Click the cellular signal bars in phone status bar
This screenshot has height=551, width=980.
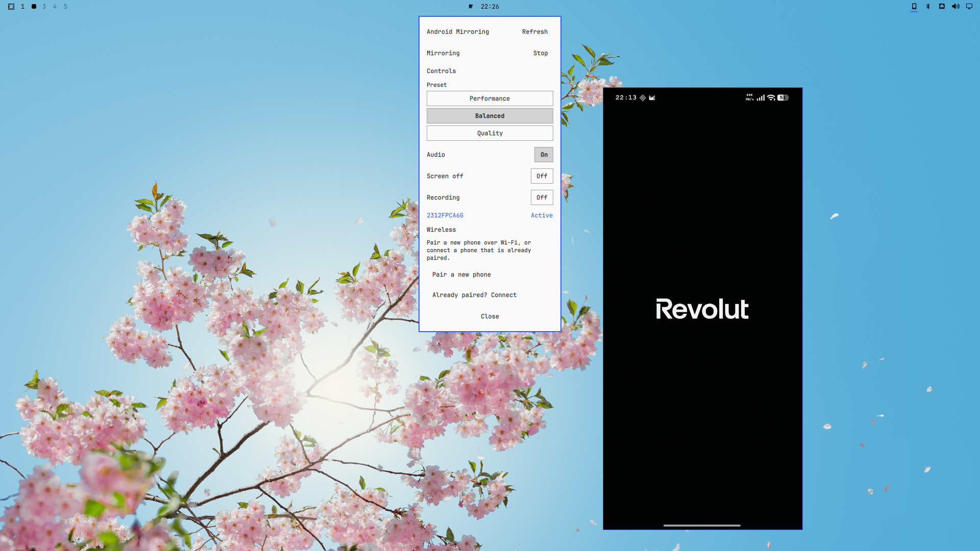tap(761, 97)
